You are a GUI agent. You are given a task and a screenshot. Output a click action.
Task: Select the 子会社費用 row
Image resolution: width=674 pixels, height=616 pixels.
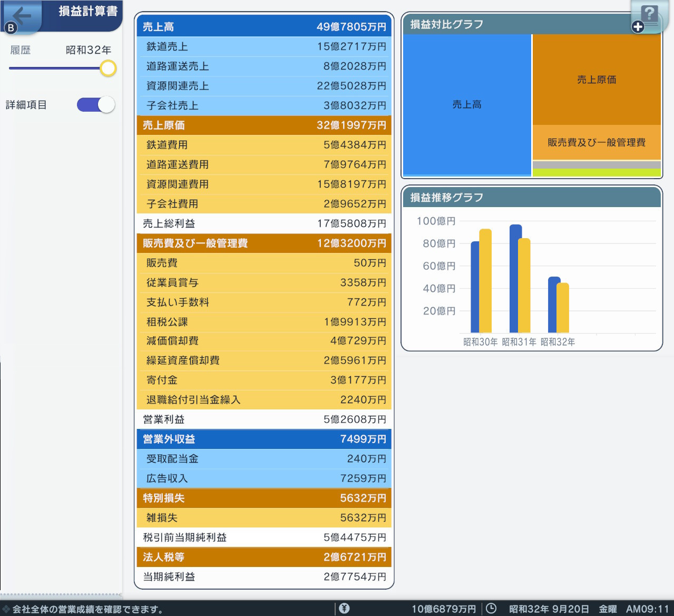click(264, 204)
